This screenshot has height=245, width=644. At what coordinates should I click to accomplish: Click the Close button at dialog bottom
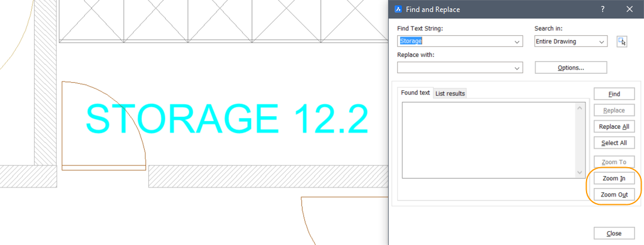[614, 234]
